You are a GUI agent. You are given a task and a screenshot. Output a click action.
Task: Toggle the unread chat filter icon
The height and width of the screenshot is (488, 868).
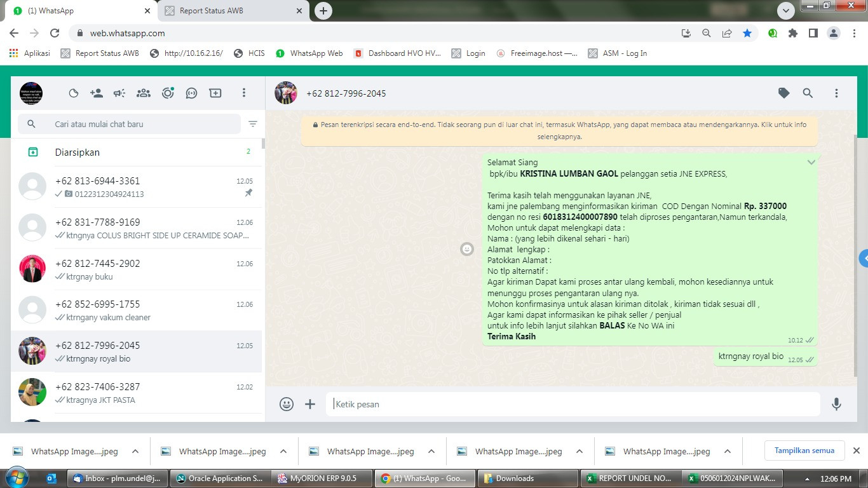coord(253,124)
